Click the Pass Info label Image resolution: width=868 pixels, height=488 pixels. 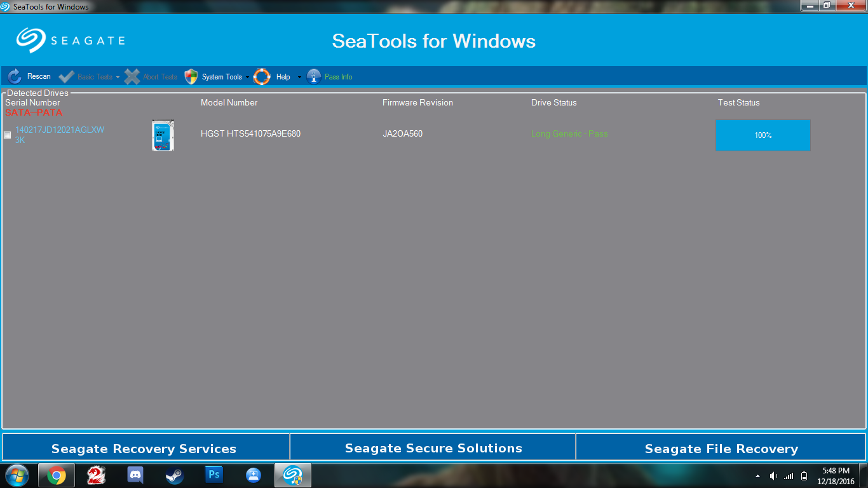[x=338, y=77]
